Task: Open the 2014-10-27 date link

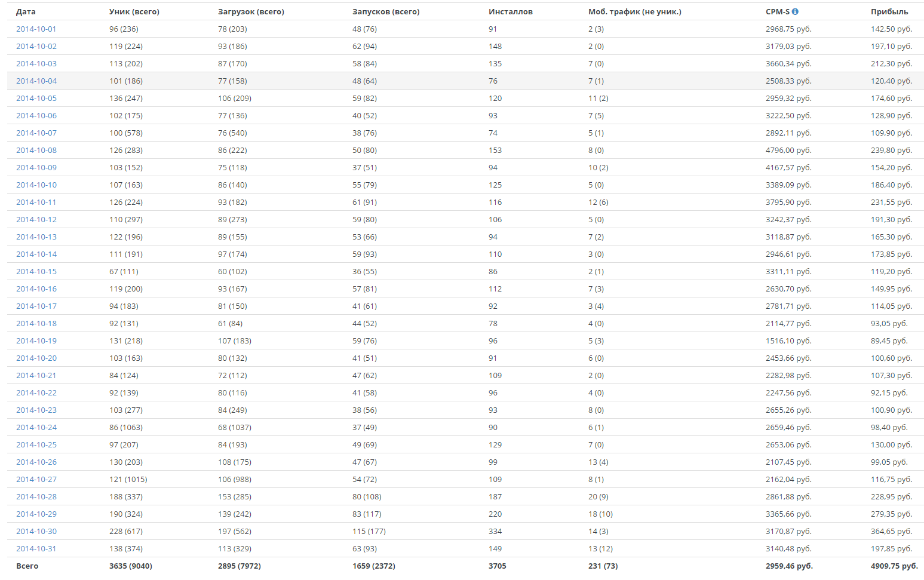Action: 36,479
